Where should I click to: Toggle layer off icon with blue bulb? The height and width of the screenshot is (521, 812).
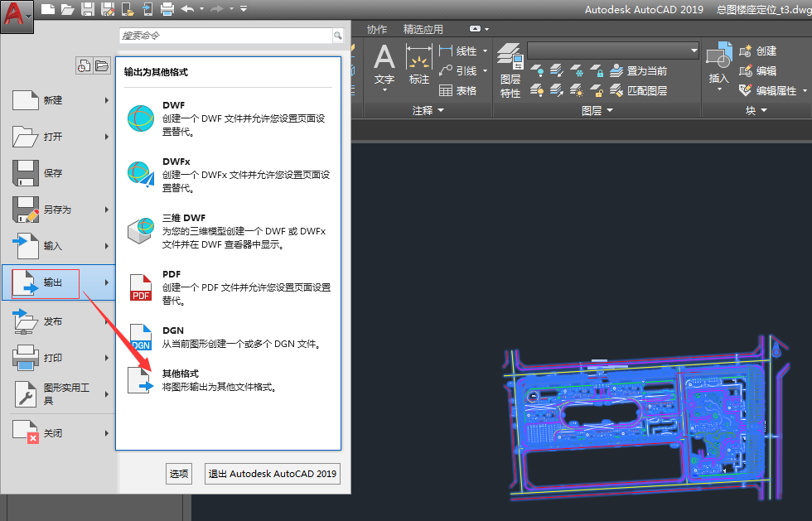[x=537, y=71]
